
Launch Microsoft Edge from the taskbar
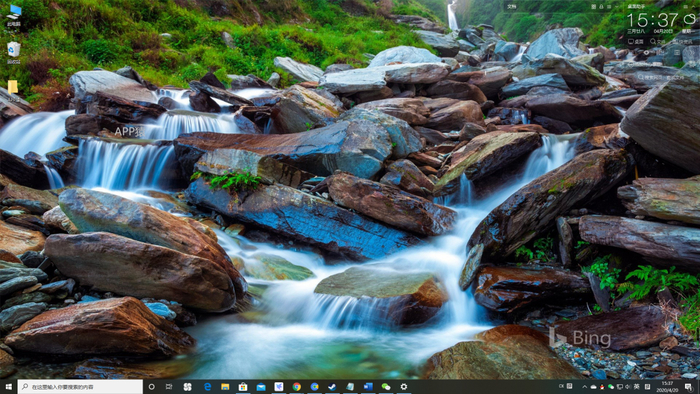[208, 387]
